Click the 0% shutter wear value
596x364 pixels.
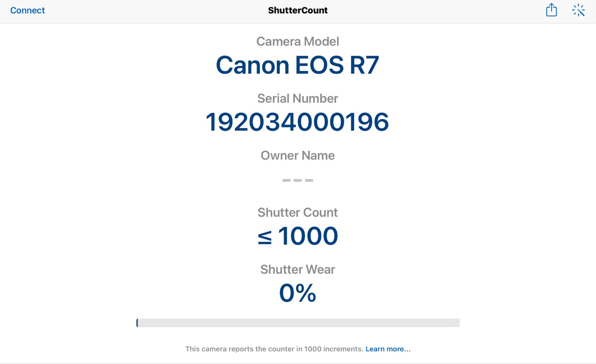click(298, 293)
